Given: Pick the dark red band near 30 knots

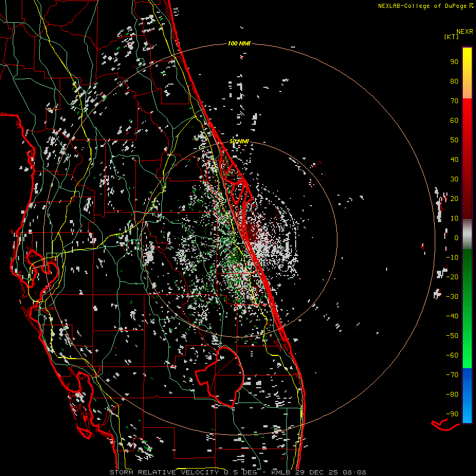Looking at the screenshot, I should point(467,180).
